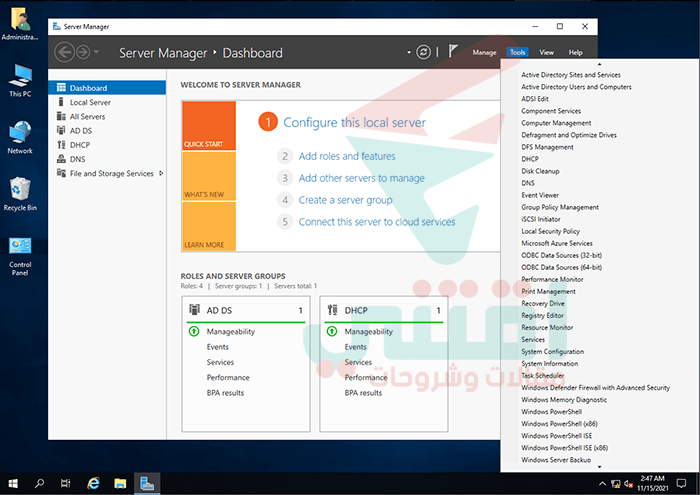700x495 pixels.
Task: Select the QUICK START tile
Action: (209, 125)
